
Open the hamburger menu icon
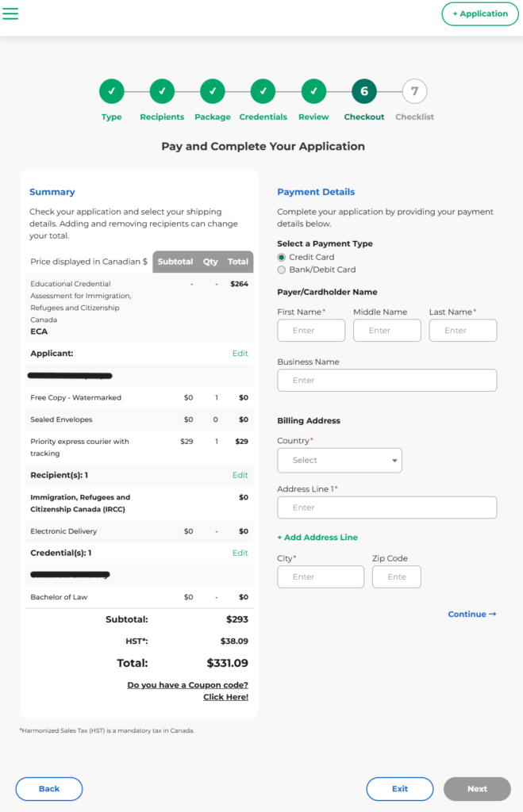click(10, 13)
